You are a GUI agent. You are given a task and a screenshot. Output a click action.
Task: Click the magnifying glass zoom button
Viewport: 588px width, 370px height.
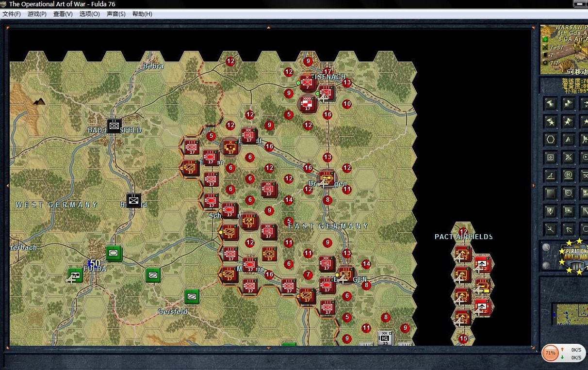(568, 193)
